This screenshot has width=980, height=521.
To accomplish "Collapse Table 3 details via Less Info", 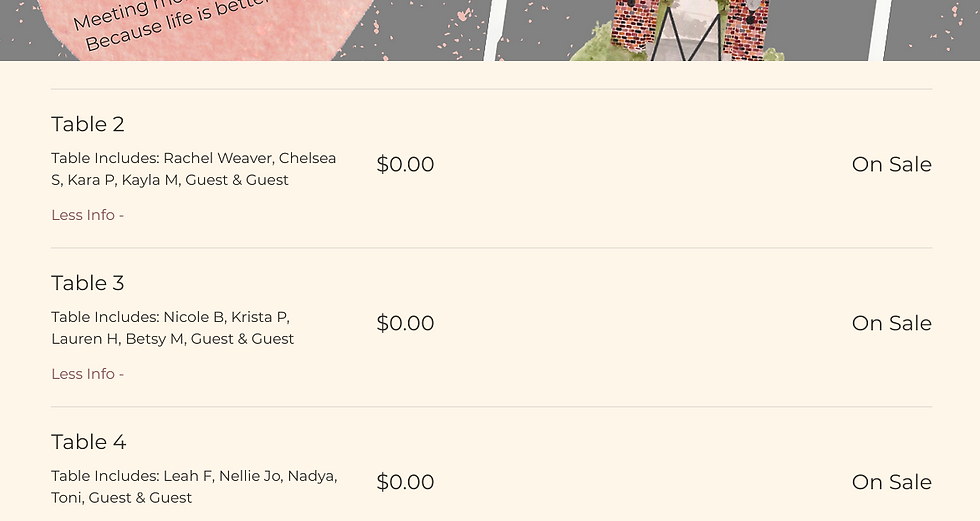I will click(x=87, y=374).
